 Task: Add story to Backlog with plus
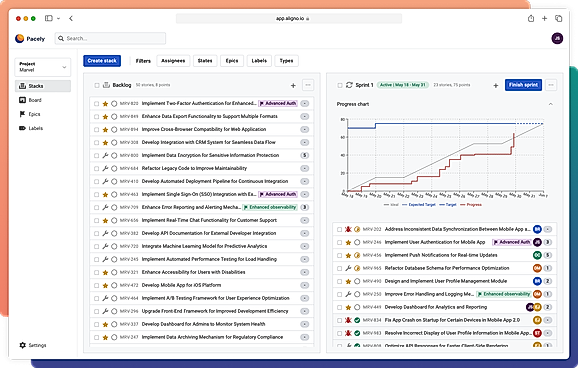tap(293, 86)
